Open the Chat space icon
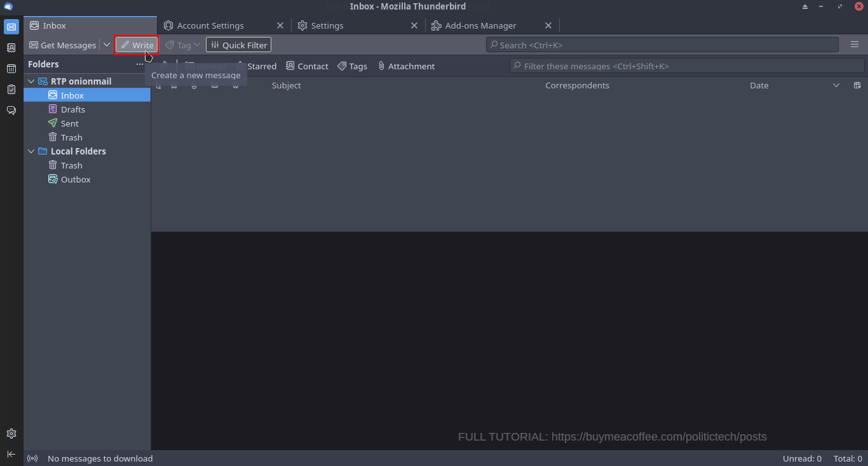 click(11, 110)
